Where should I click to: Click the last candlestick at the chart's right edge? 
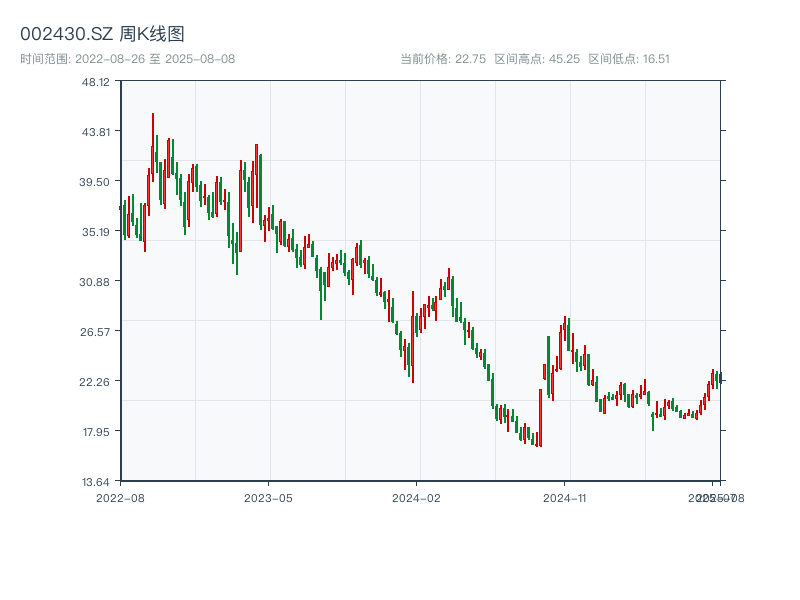720,377
